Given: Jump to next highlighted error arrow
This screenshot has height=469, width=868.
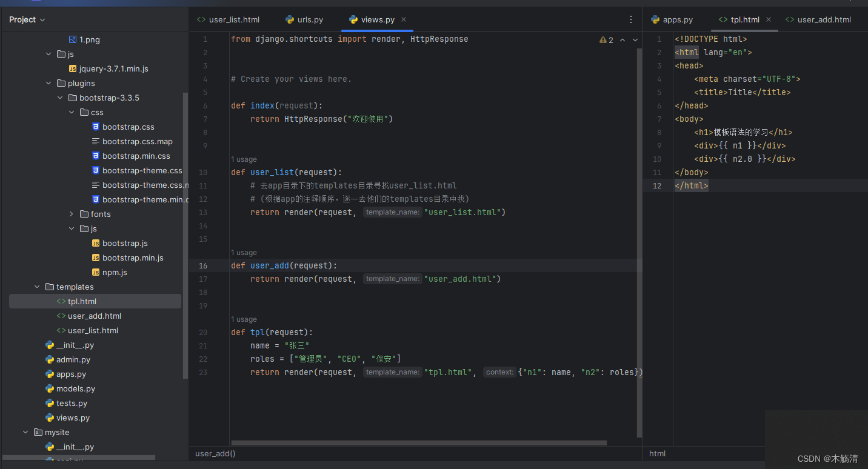Looking at the screenshot, I should pos(635,40).
